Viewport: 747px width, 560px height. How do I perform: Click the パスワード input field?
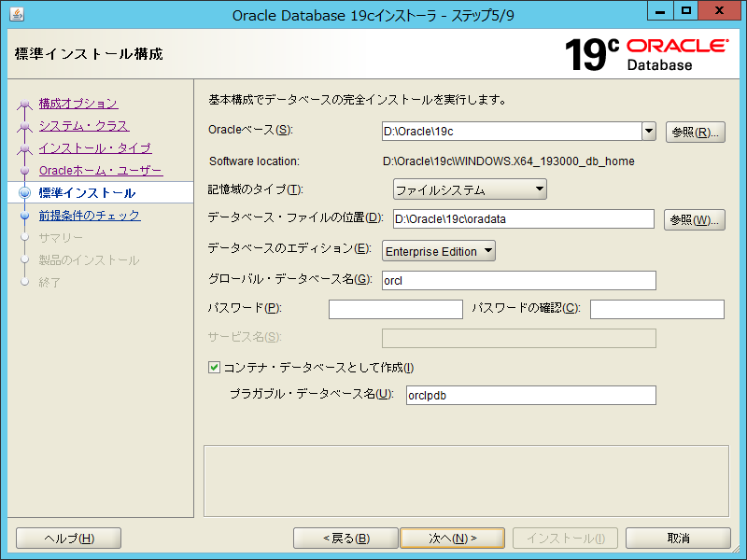[395, 309]
